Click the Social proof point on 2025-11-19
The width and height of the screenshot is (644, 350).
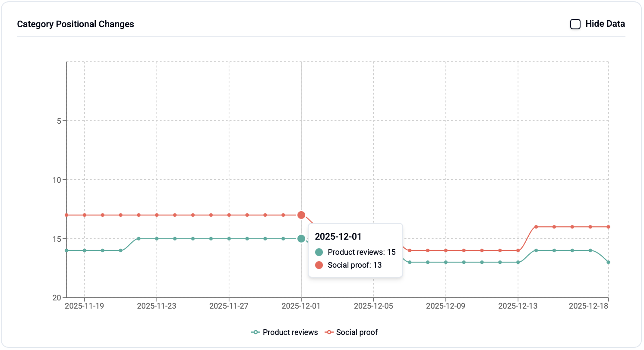pos(85,215)
